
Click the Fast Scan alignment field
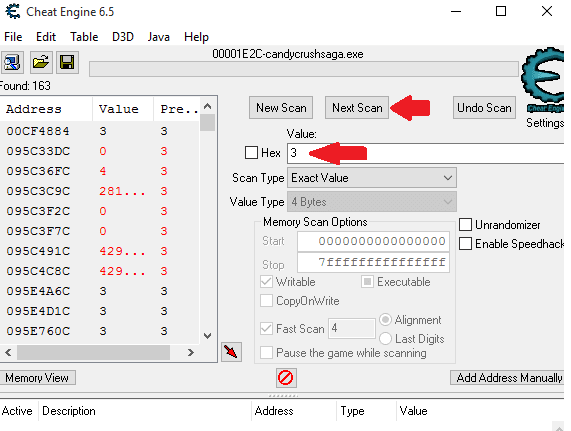351,328
